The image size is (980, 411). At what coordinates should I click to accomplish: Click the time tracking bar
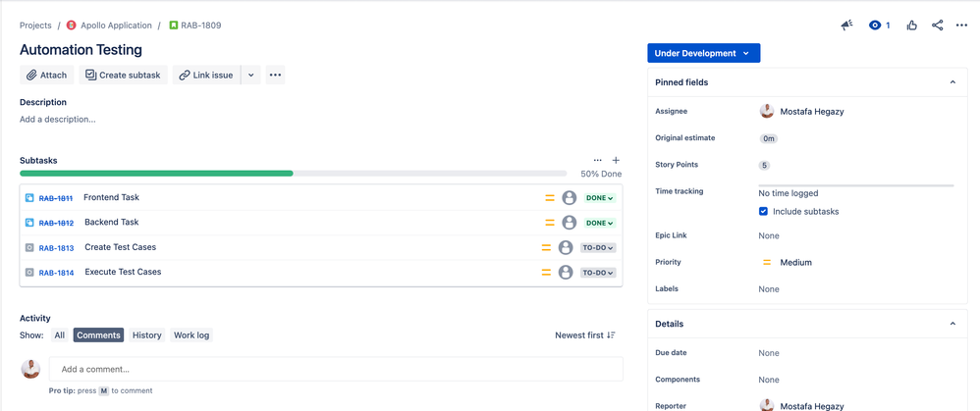[x=856, y=185]
